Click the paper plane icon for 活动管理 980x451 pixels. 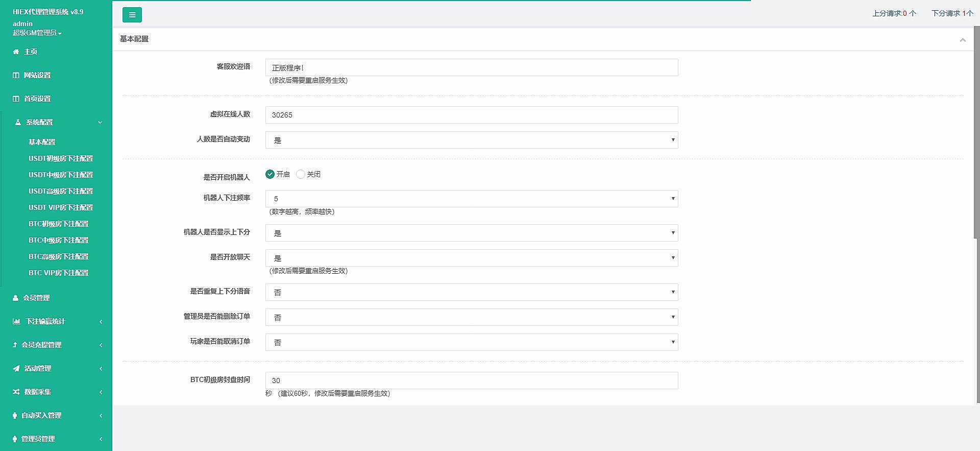[16, 368]
